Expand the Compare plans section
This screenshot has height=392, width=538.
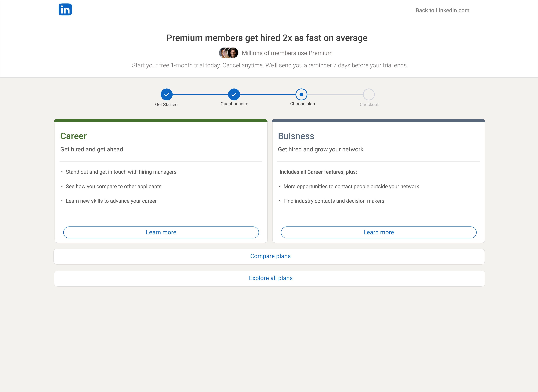270,256
